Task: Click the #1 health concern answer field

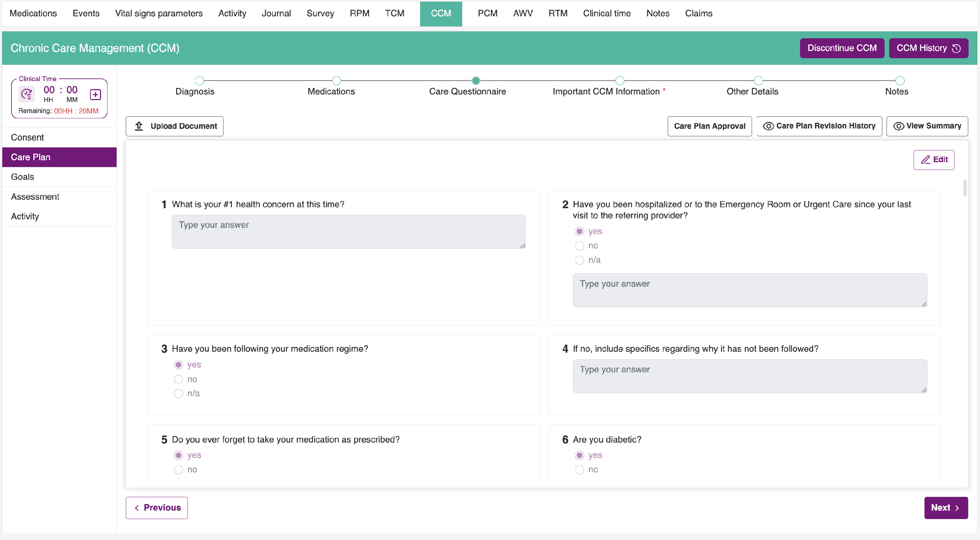Action: click(348, 231)
